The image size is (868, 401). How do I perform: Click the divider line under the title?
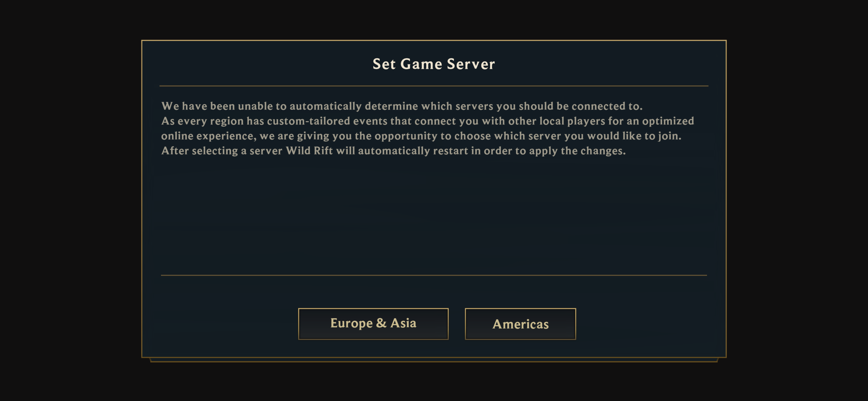click(434, 86)
